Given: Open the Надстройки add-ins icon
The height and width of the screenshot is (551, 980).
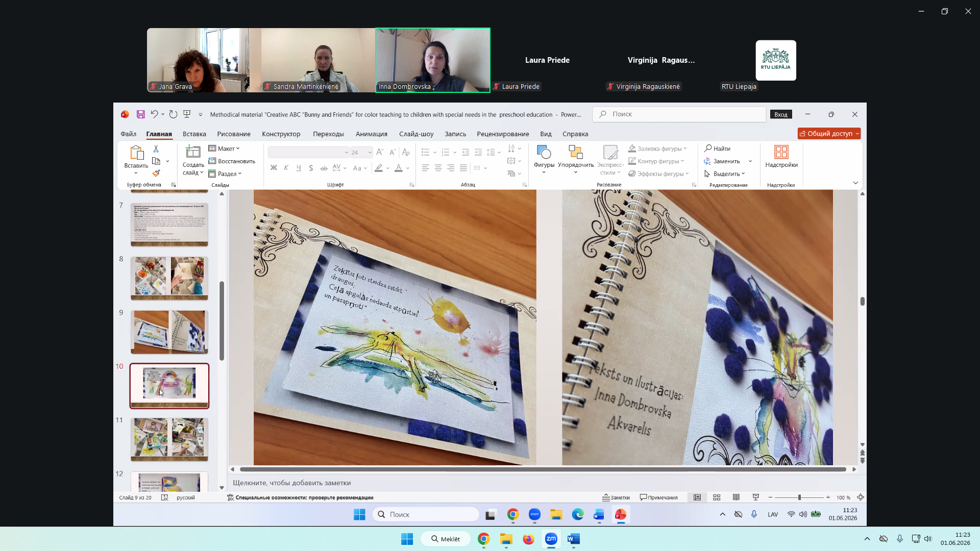Looking at the screenshot, I should (x=781, y=152).
